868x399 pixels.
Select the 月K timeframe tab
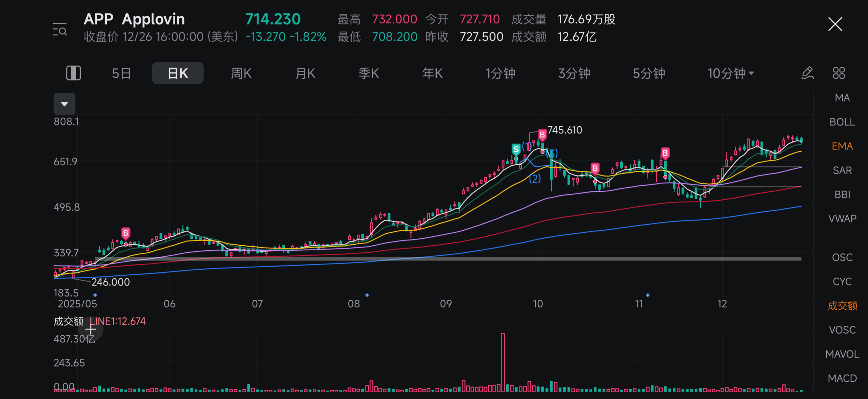coord(305,73)
